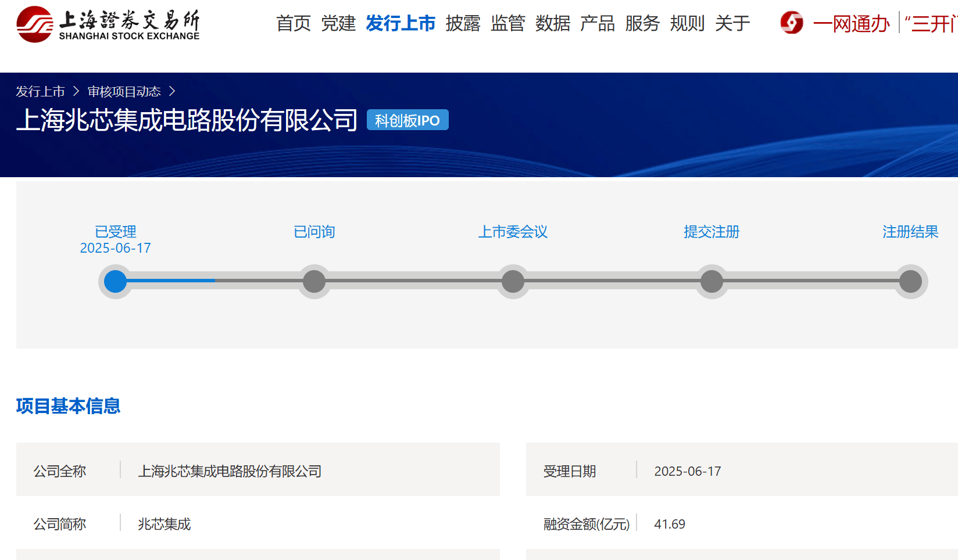This screenshot has height=560, width=958.
Task: Click the 注册结果 stage marker dot
Action: tap(911, 282)
